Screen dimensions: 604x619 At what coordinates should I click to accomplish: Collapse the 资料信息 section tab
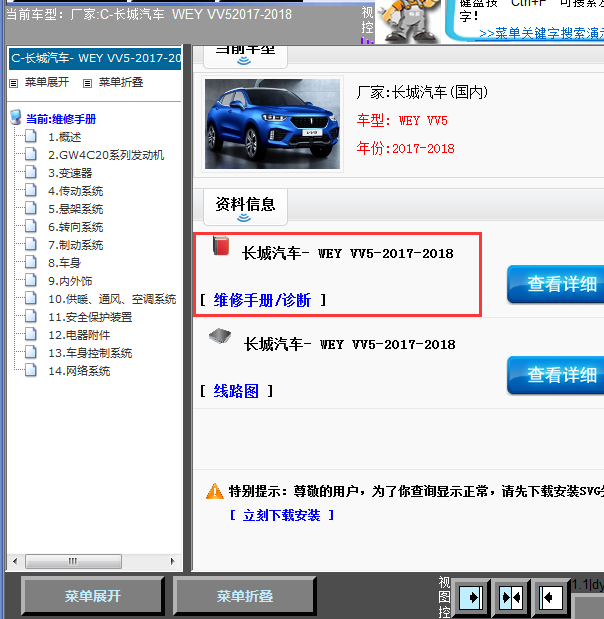point(245,207)
